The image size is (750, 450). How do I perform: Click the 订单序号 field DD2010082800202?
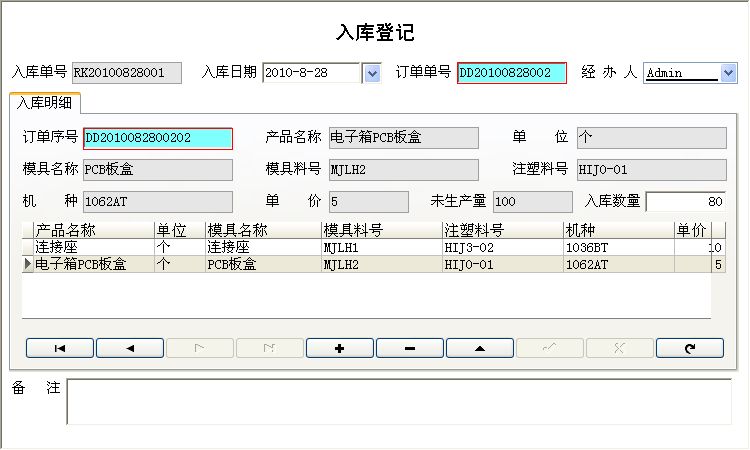coord(158,139)
